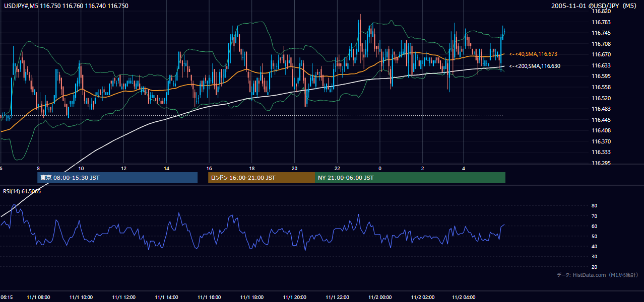
Task: Click the 11/2 00:00 time label
Action: coord(380,297)
